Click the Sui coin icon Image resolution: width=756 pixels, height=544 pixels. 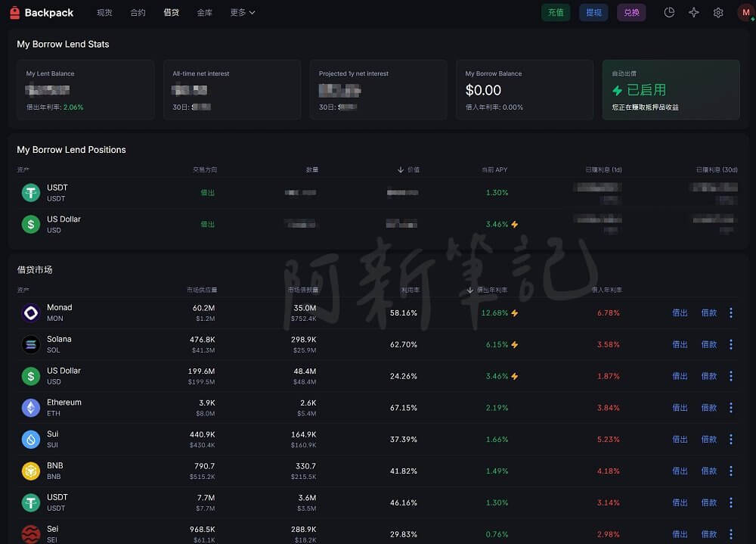[31, 440]
